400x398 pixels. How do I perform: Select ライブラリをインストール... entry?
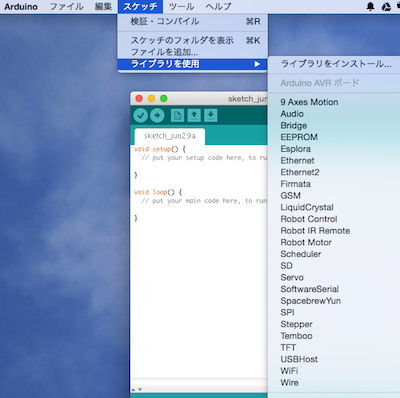334,64
